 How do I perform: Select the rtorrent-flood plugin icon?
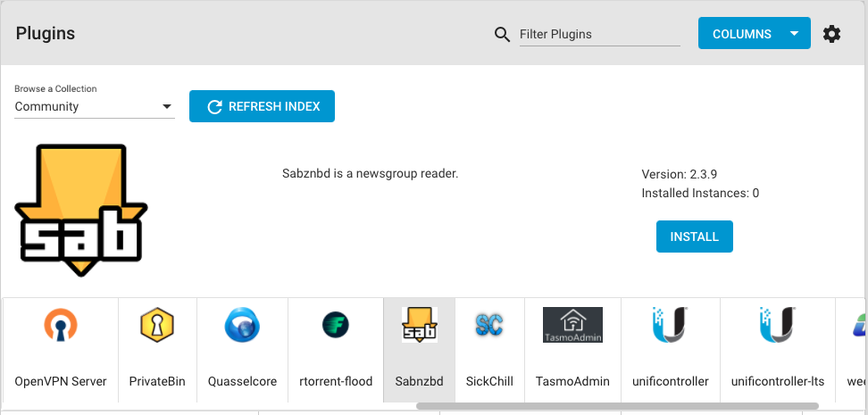[335, 326]
